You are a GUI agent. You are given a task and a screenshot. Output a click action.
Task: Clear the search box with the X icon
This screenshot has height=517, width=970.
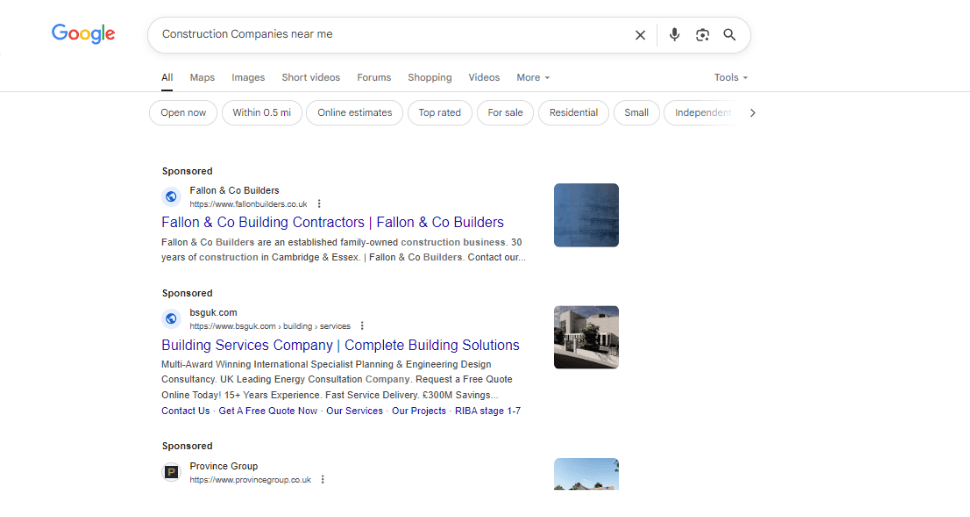point(640,35)
